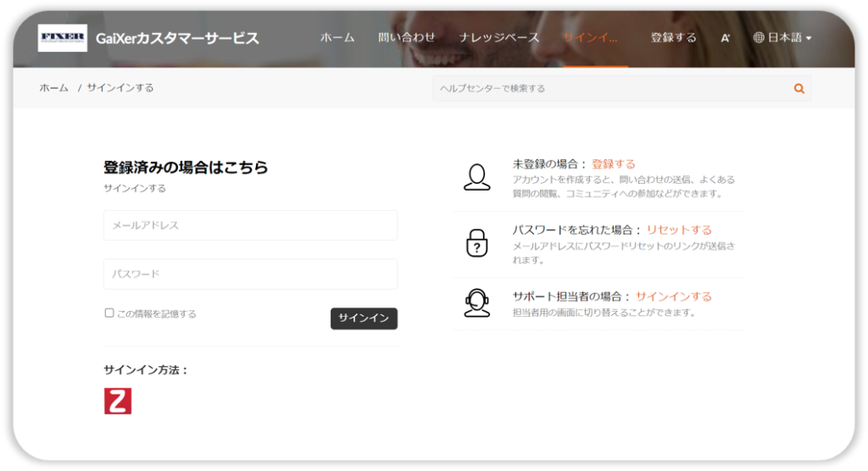Click the orange 登録する link for unregistered users
This screenshot has width=868, height=471.
click(613, 164)
